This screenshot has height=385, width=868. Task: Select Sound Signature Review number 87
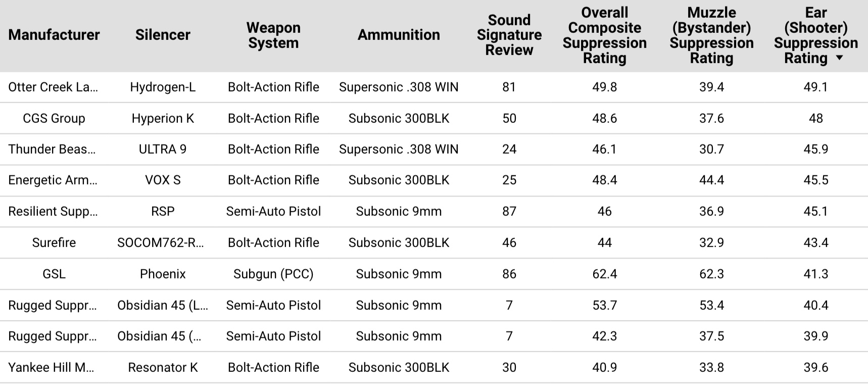pos(509,211)
